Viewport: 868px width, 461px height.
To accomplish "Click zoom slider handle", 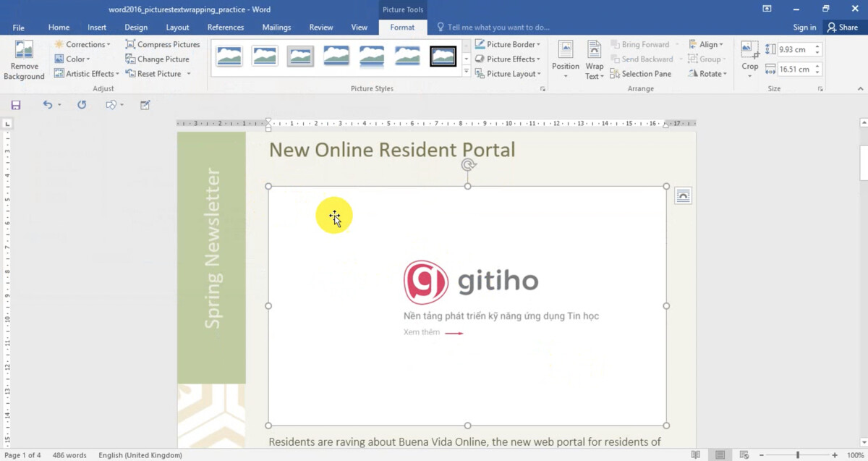I will pyautogui.click(x=798, y=455).
